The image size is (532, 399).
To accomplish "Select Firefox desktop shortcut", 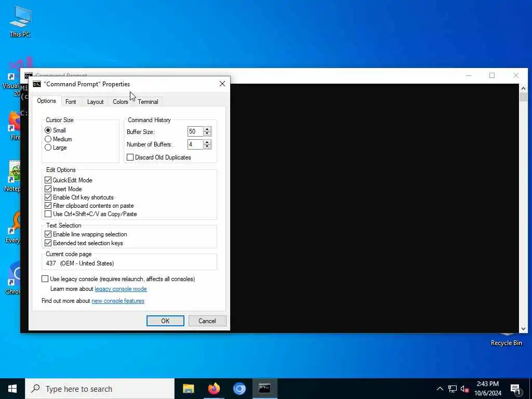I will coord(14,126).
